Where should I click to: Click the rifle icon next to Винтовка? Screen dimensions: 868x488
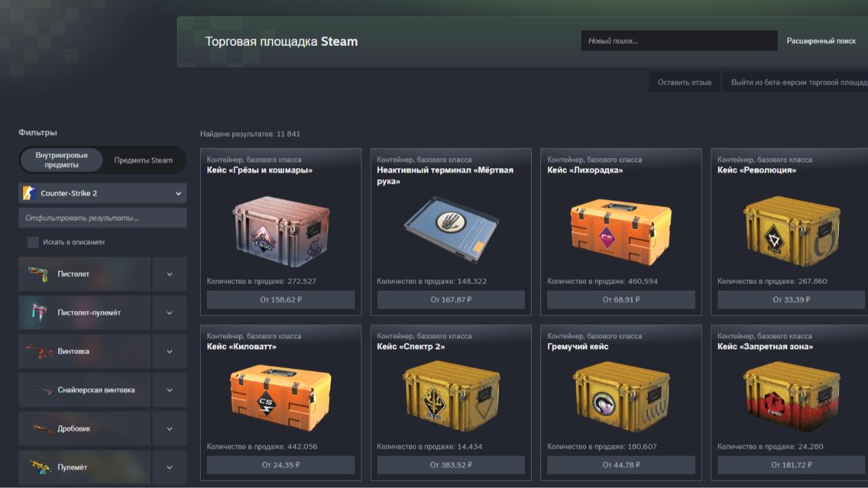pyautogui.click(x=38, y=351)
